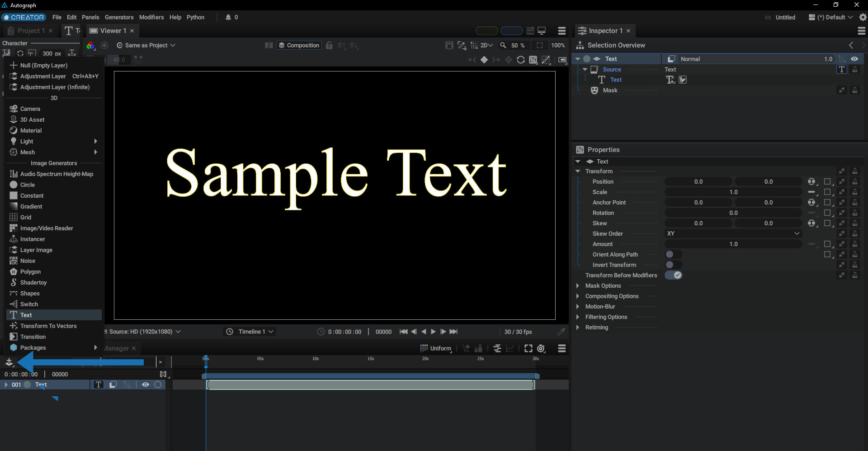The image size is (868, 451).
Task: Open application settings gear
Action: pyautogui.click(x=863, y=17)
